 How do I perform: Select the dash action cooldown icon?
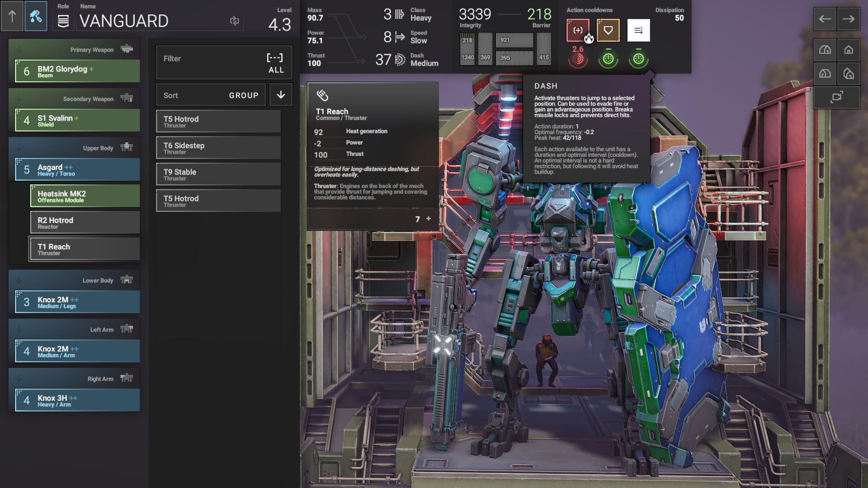tap(638, 30)
